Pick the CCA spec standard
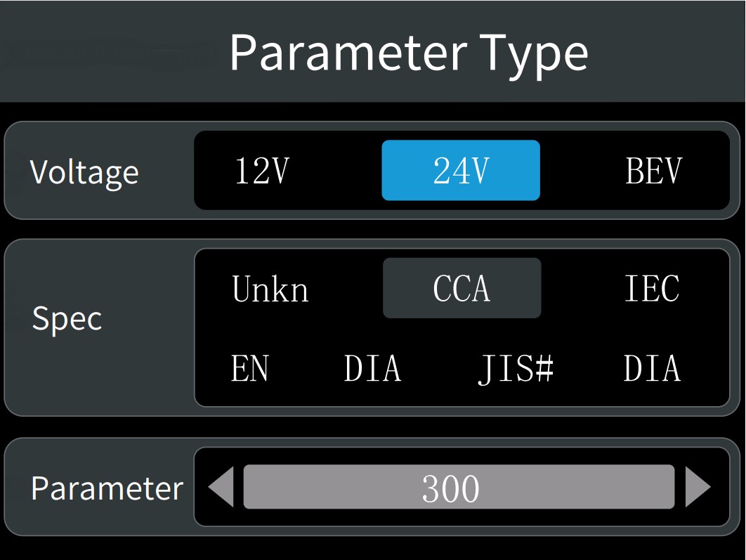 click(462, 288)
